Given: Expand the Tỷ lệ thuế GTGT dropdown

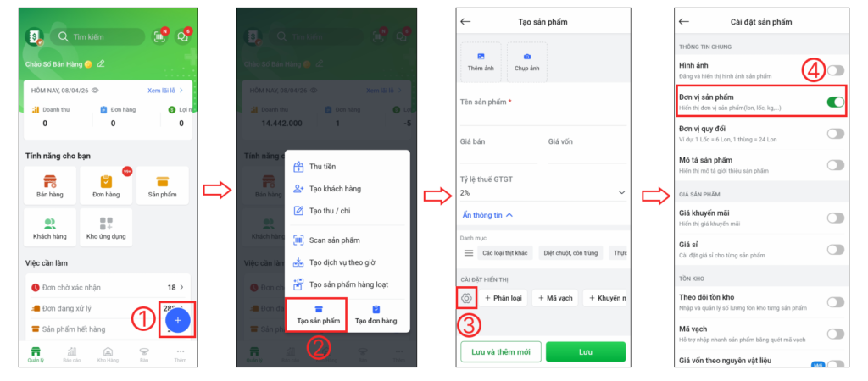Looking at the screenshot, I should (543, 192).
